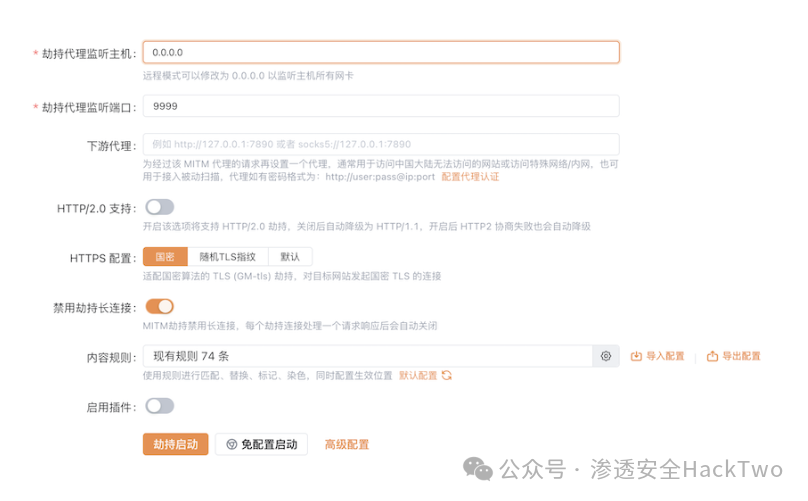Click the 默认配置 reset link
Image resolution: width=808 pixels, height=501 pixels.
pyautogui.click(x=418, y=375)
